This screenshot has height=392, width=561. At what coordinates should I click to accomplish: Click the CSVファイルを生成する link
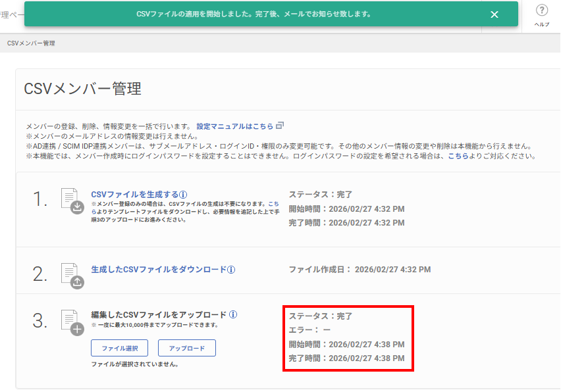[x=135, y=195]
